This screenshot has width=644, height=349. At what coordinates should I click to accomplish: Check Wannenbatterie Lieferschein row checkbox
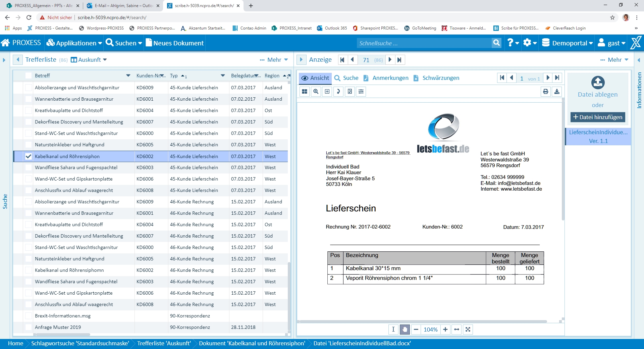click(x=29, y=99)
